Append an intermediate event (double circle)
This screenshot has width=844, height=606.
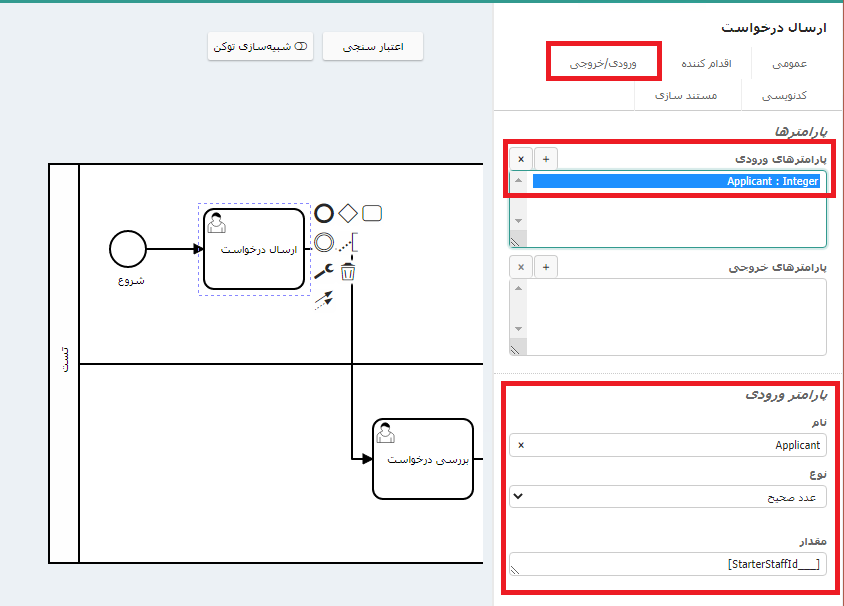[x=324, y=242]
